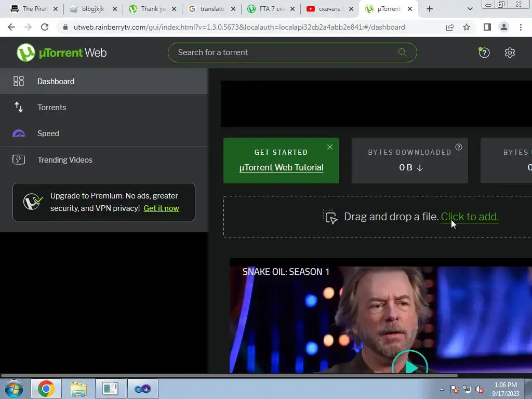Click the Bytes Downloaded info icon

459,147
